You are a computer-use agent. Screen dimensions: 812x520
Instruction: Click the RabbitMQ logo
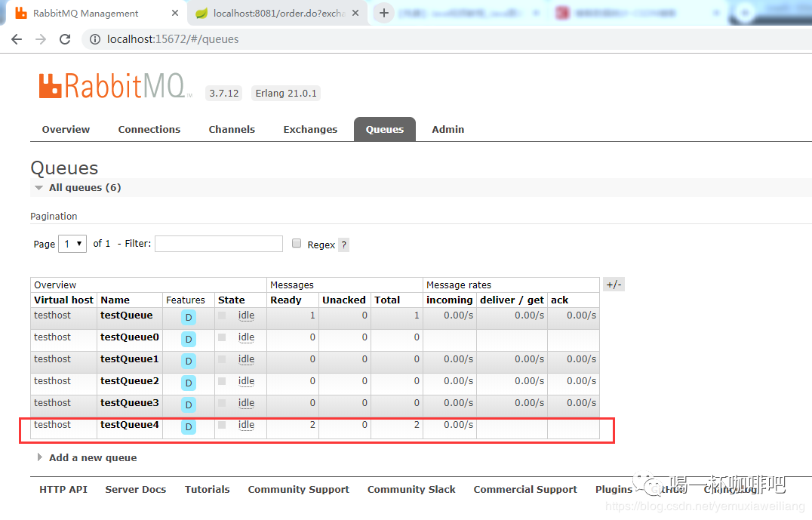click(115, 85)
